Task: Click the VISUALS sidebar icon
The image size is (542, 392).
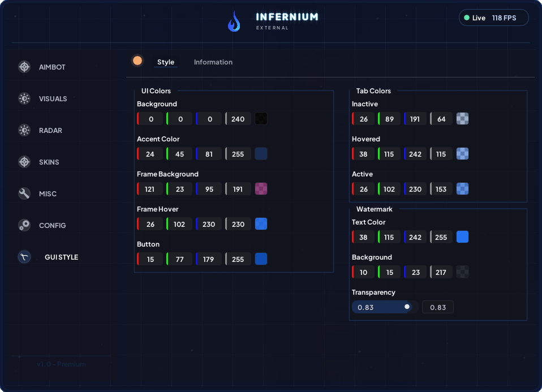Action: coord(24,98)
